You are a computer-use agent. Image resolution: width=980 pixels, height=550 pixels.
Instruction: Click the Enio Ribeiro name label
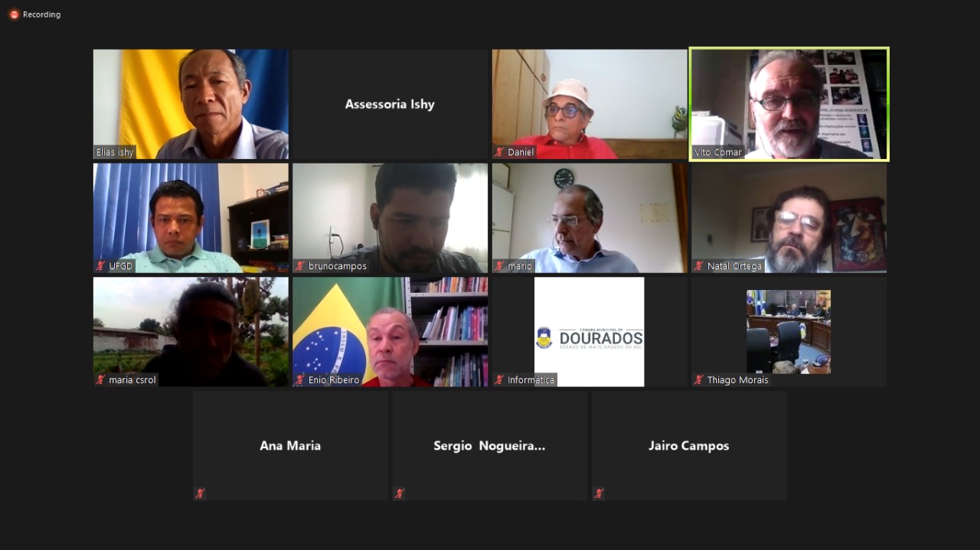[x=334, y=380]
